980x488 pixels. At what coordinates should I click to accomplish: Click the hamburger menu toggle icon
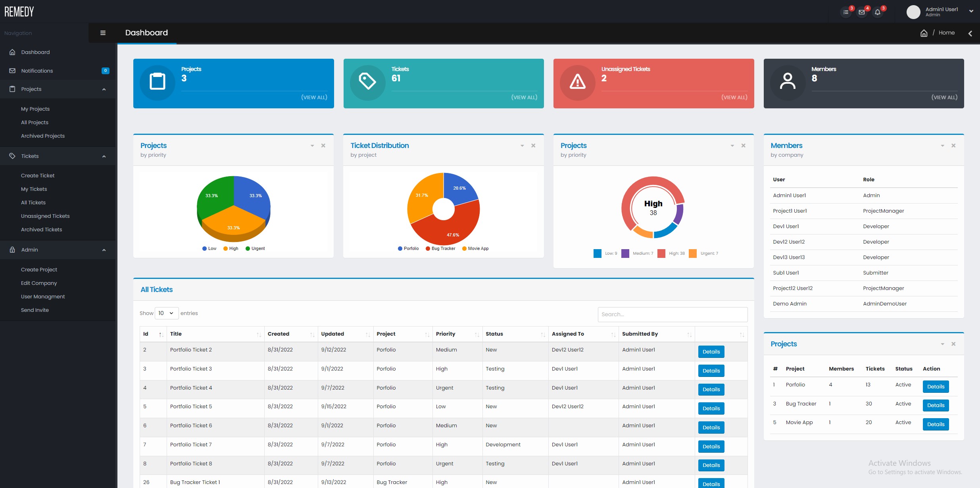click(103, 33)
